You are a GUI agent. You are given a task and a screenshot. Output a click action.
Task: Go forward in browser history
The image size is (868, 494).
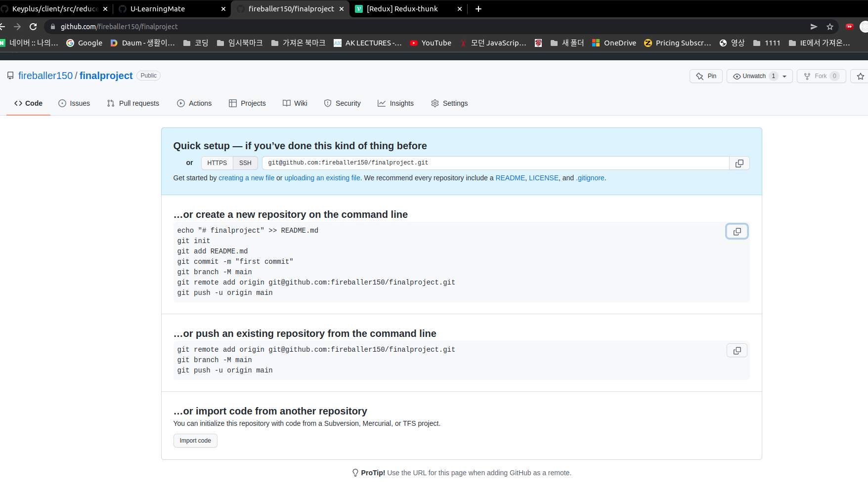pyautogui.click(x=17, y=27)
